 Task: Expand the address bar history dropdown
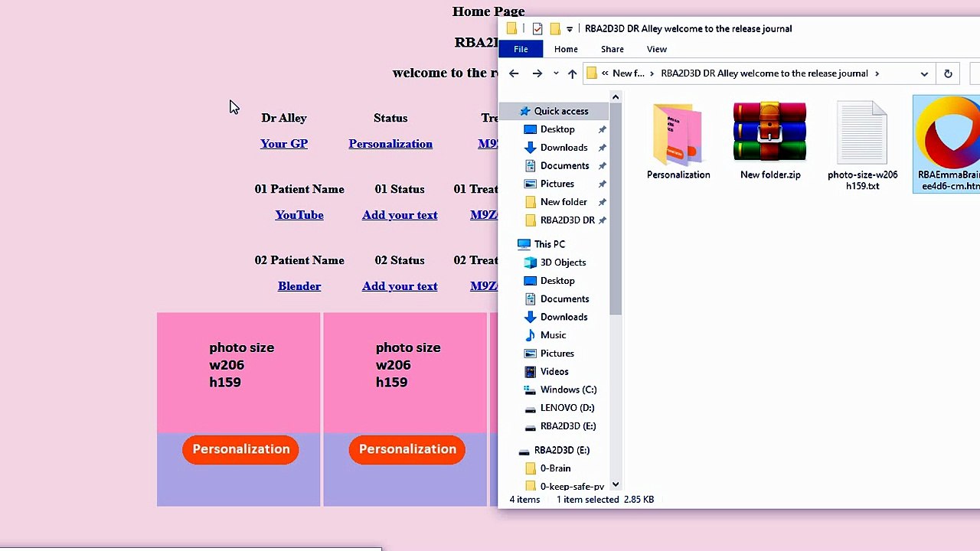[924, 73]
